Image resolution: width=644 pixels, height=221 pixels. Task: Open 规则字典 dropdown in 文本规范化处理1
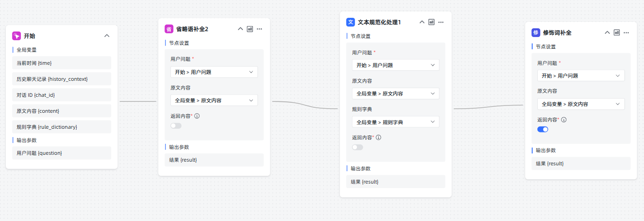tap(396, 122)
